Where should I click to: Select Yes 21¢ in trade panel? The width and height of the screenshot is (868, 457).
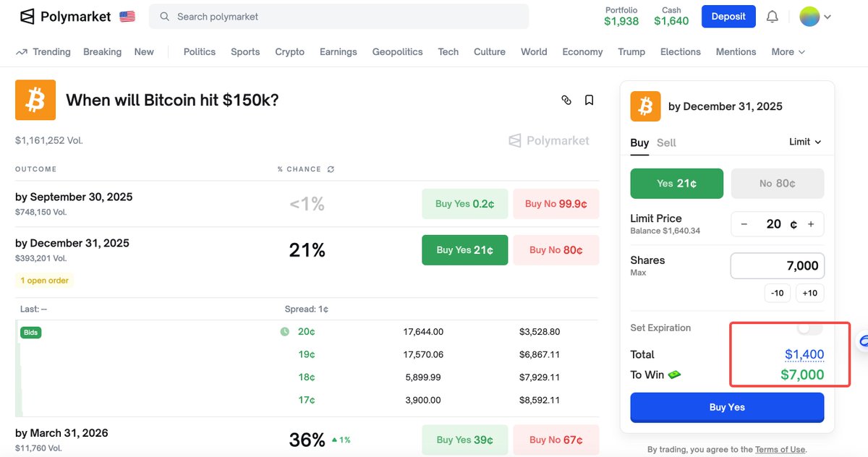676,184
